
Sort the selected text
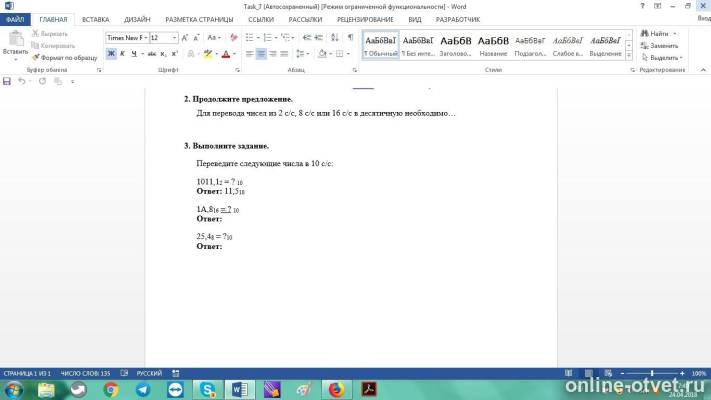[335, 37]
